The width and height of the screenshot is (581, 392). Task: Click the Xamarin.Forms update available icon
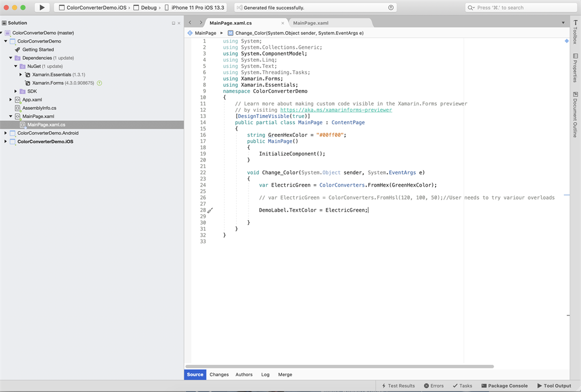[x=99, y=83]
